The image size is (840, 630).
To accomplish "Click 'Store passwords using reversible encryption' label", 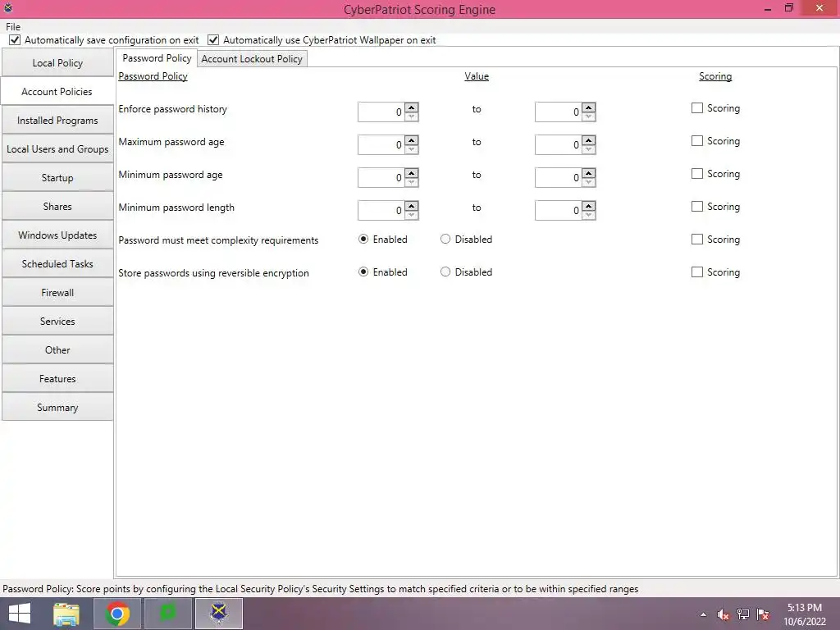I will [x=213, y=272].
